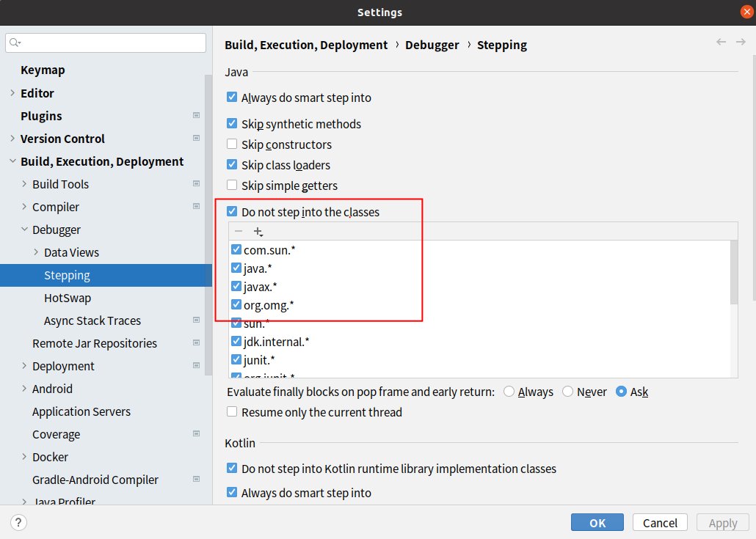This screenshot has width=756, height=539.
Task: Uncheck the javax.* class filter
Action: [x=236, y=286]
